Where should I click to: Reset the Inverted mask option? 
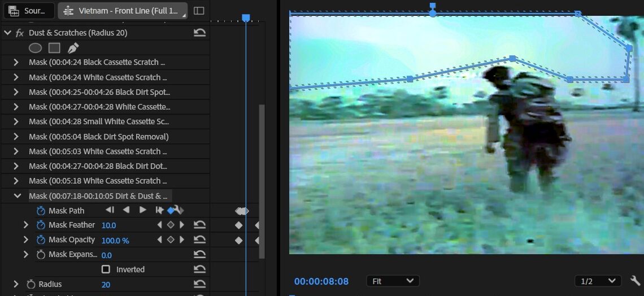199,269
